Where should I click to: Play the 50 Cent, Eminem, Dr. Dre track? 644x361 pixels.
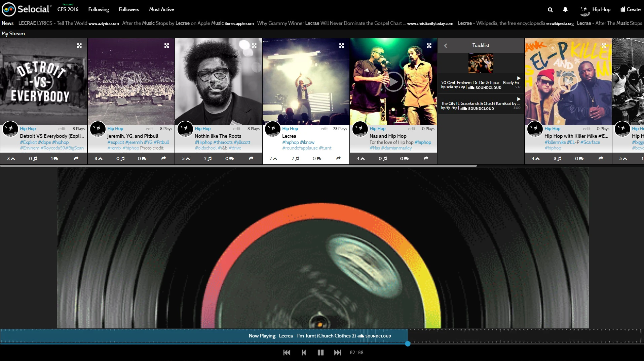point(519,78)
